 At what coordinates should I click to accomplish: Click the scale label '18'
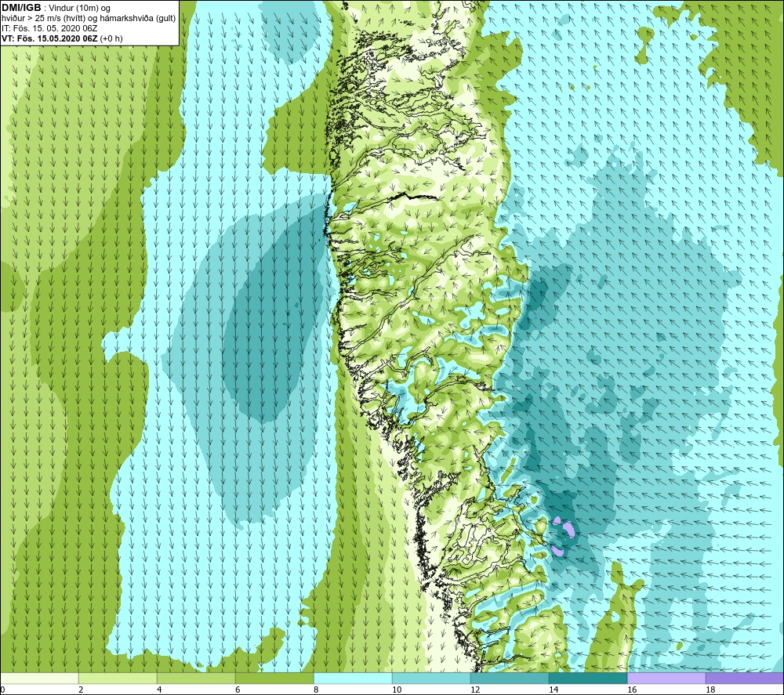point(710,690)
